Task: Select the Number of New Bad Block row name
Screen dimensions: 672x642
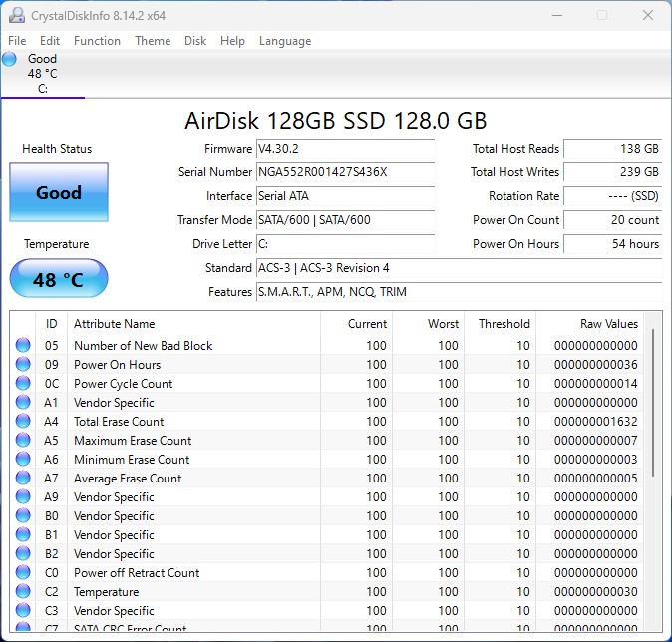Action: (x=144, y=346)
